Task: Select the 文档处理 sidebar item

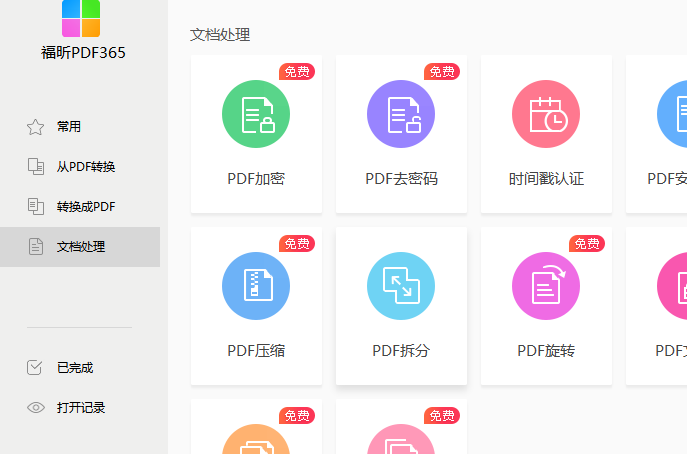Action: tap(80, 247)
